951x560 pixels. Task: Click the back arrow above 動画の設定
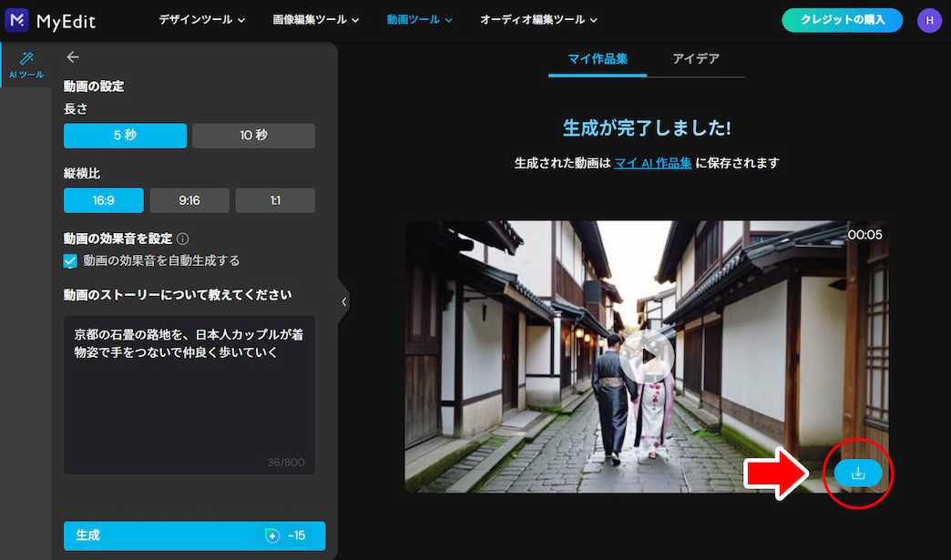(73, 56)
